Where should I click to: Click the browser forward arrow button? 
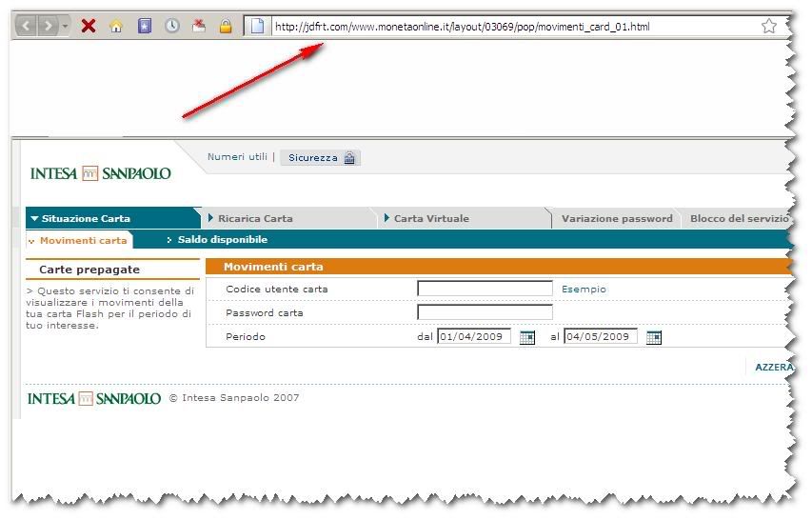[x=47, y=26]
